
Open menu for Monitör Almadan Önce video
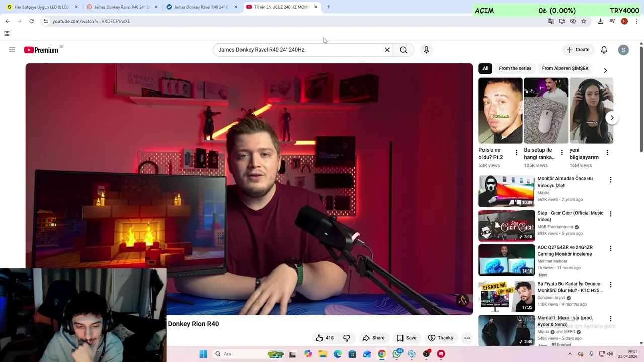click(611, 180)
